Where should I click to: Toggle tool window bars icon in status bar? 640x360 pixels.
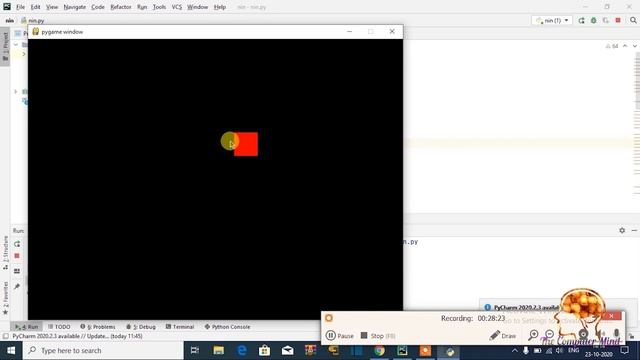point(5,336)
